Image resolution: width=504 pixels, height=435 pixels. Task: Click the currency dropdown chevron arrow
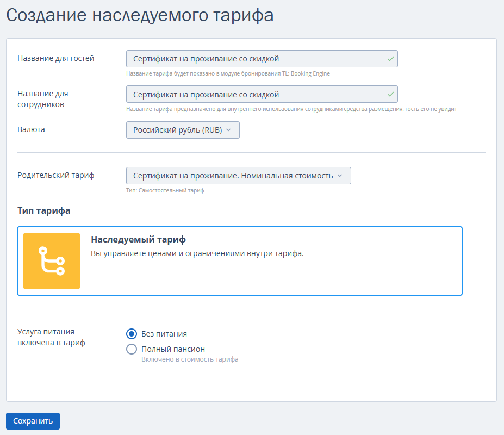[x=228, y=130]
